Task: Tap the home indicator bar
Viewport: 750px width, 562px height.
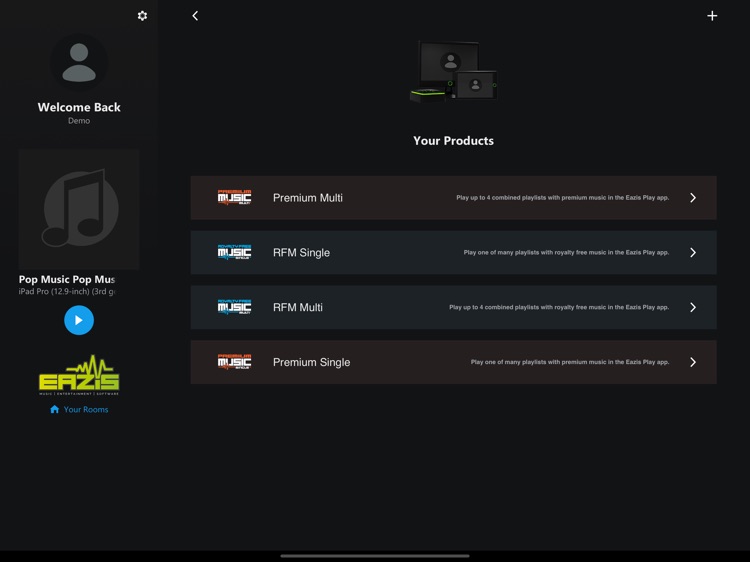Action: [375, 556]
